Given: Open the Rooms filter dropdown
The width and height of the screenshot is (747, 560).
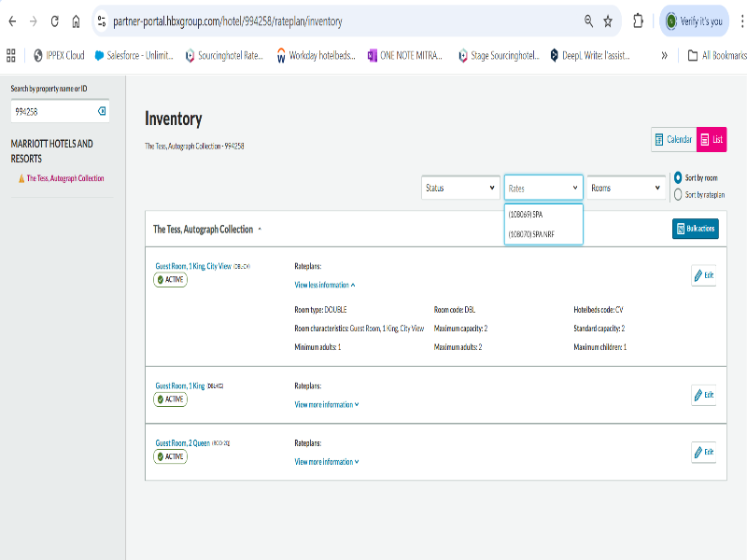Looking at the screenshot, I should click(626, 188).
